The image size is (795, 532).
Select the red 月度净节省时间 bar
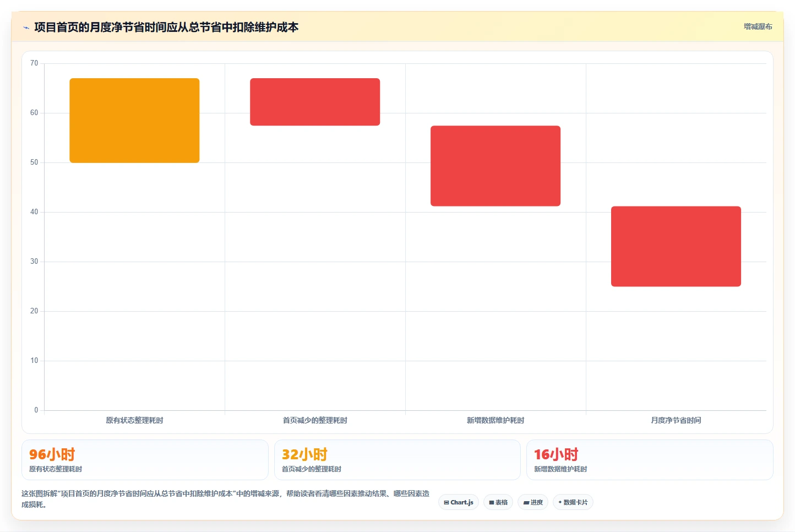click(676, 246)
